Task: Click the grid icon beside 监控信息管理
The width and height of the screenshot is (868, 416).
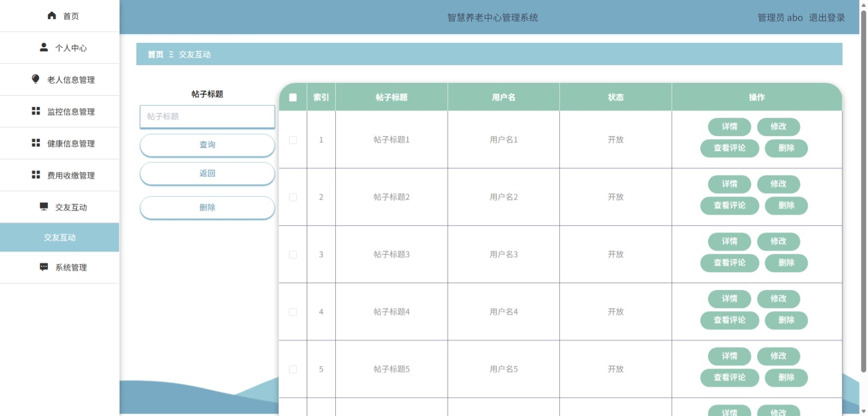Action: tap(36, 111)
